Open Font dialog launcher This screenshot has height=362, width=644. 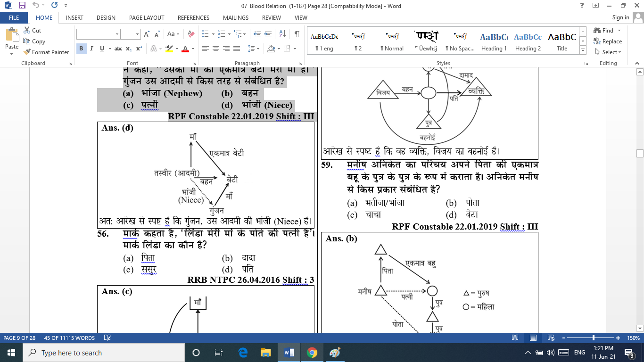(194, 63)
